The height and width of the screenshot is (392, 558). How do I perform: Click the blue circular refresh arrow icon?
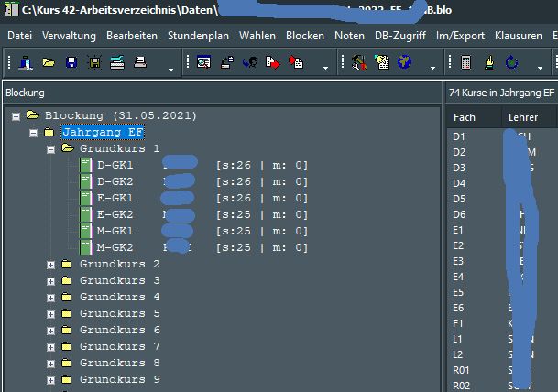pos(511,63)
